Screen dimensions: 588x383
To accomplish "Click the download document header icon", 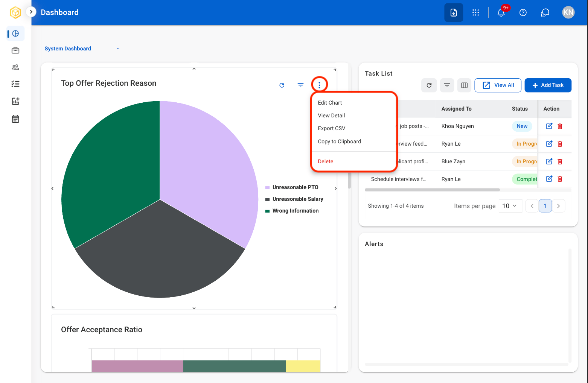I will [x=454, y=12].
